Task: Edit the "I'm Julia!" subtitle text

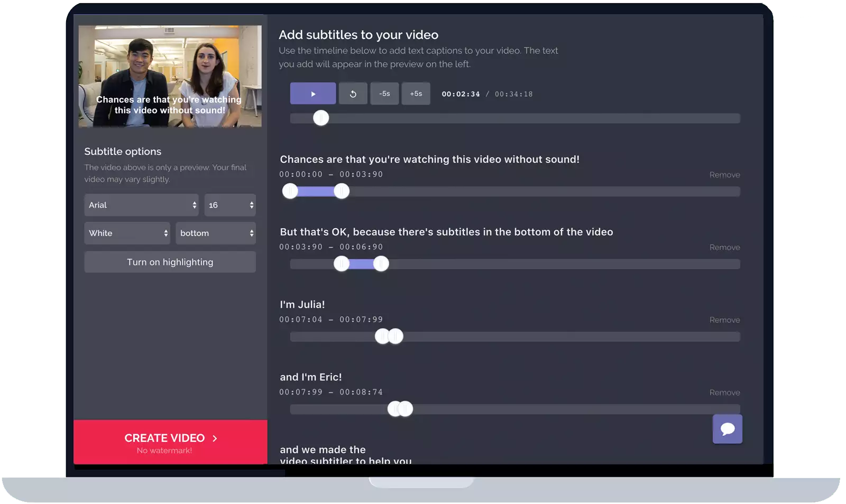Action: 302,304
